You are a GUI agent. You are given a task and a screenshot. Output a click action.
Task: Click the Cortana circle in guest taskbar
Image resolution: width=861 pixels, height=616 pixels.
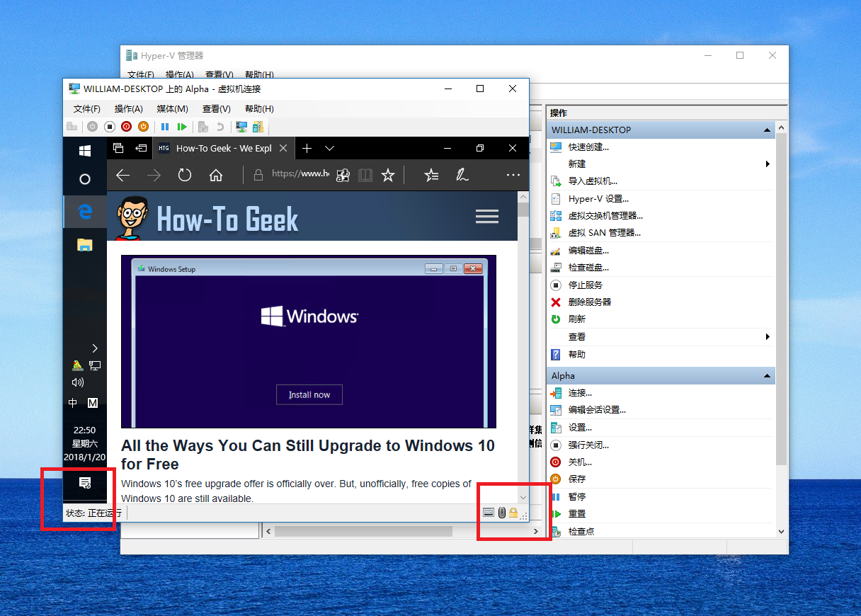point(85,179)
